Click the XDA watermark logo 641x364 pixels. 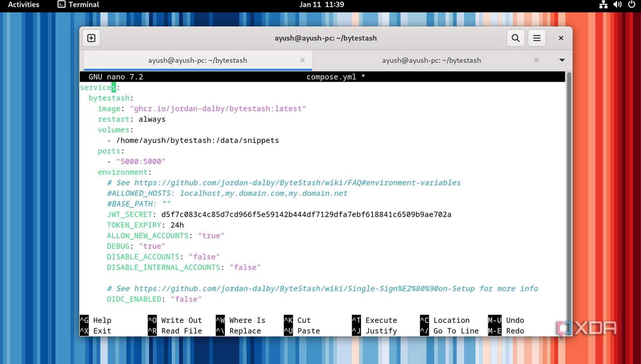pos(586,328)
